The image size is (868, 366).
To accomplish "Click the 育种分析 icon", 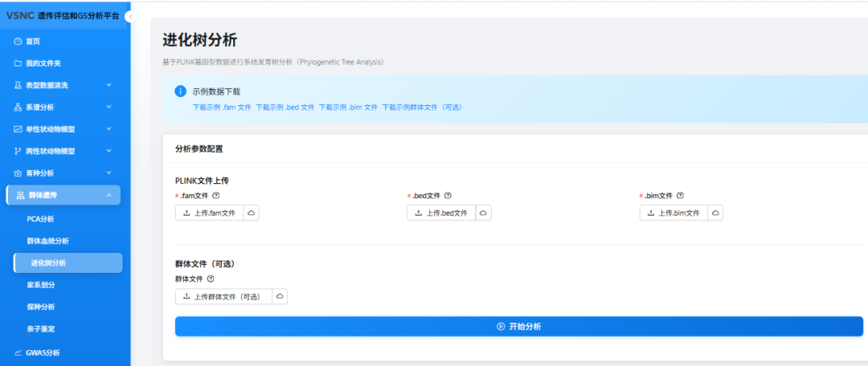I will tap(18, 173).
